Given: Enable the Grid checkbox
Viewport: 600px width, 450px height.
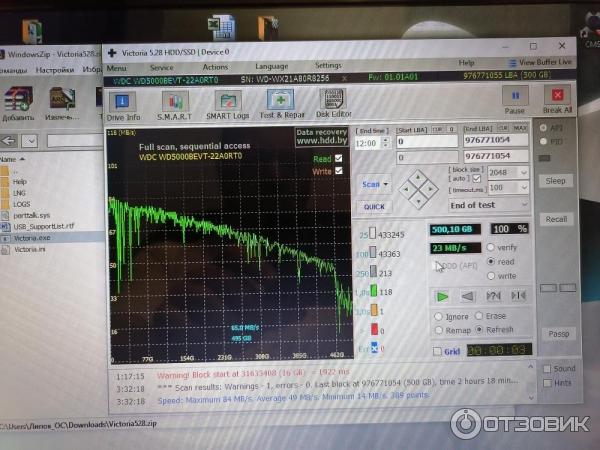Looking at the screenshot, I should tap(437, 351).
